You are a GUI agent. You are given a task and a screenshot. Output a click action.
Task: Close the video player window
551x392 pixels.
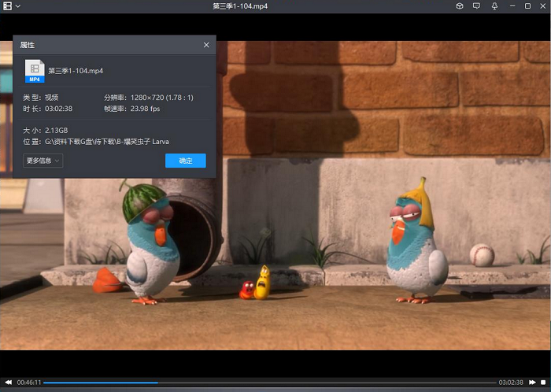pos(543,6)
